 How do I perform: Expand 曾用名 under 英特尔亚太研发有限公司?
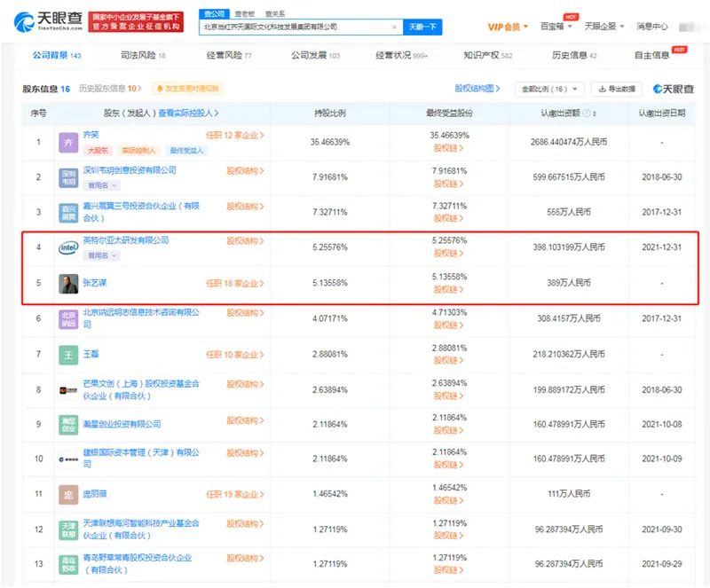pyautogui.click(x=102, y=255)
